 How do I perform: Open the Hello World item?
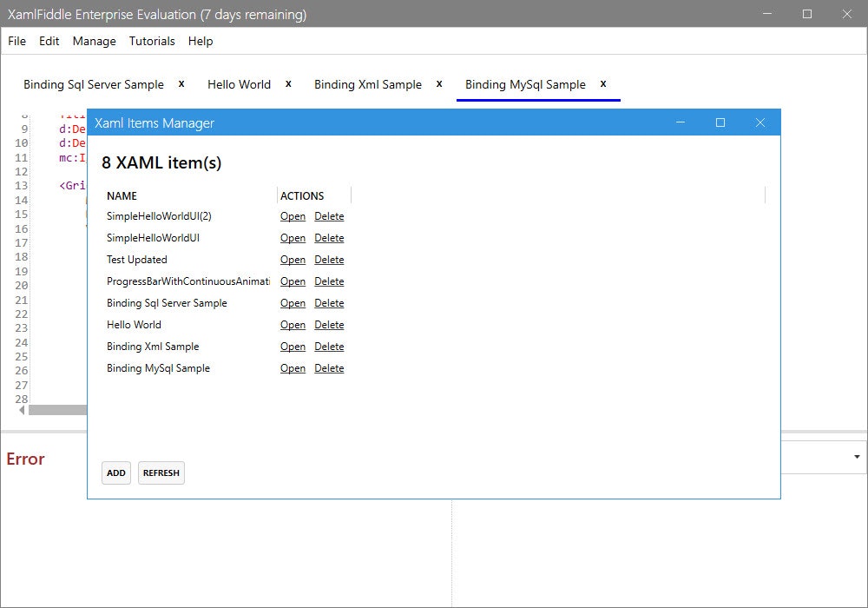[293, 325]
